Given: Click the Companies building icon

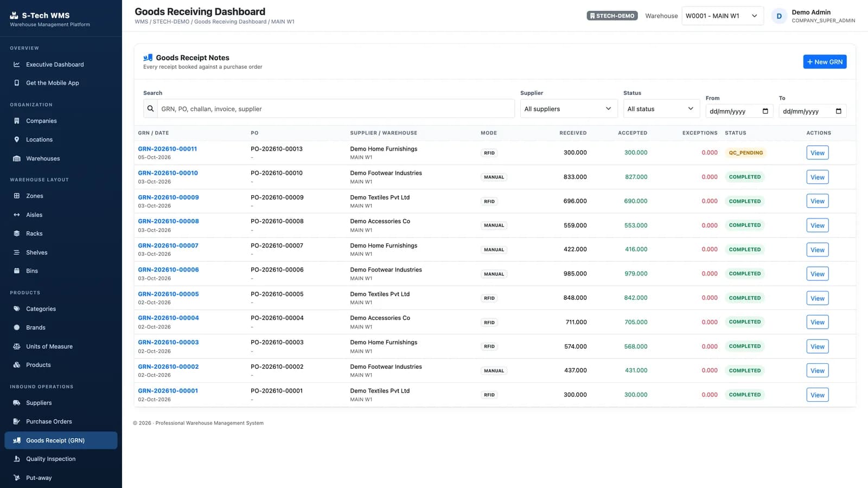Looking at the screenshot, I should (x=17, y=121).
